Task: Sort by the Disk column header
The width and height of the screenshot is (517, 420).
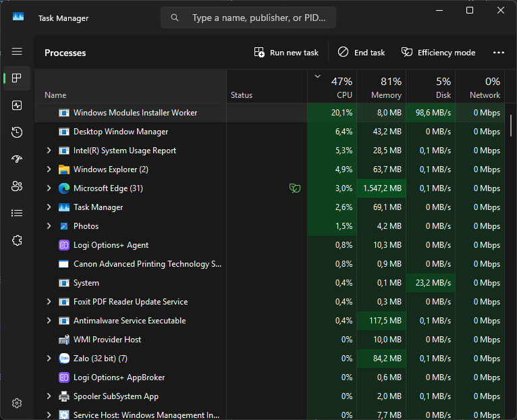Action: pyautogui.click(x=431, y=86)
